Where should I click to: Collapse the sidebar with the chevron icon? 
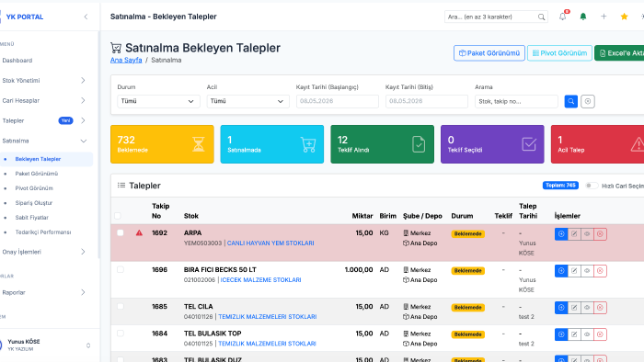coord(86,17)
